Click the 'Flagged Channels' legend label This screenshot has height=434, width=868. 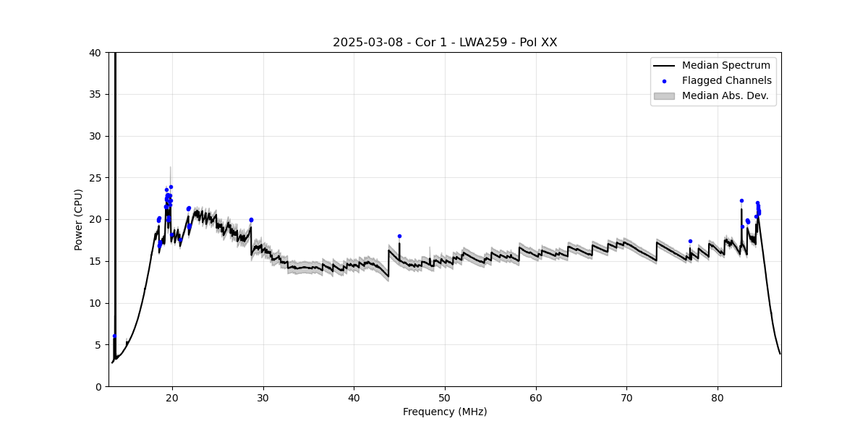point(726,81)
